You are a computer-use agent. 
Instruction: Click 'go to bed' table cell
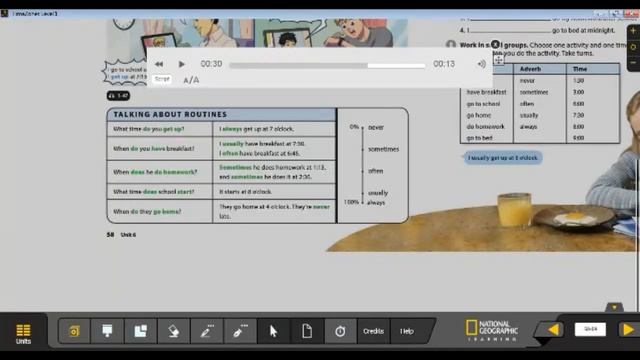tap(479, 138)
